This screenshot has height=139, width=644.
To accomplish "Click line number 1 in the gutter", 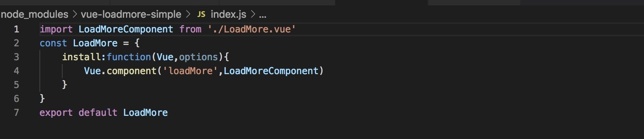I will pyautogui.click(x=16, y=29).
